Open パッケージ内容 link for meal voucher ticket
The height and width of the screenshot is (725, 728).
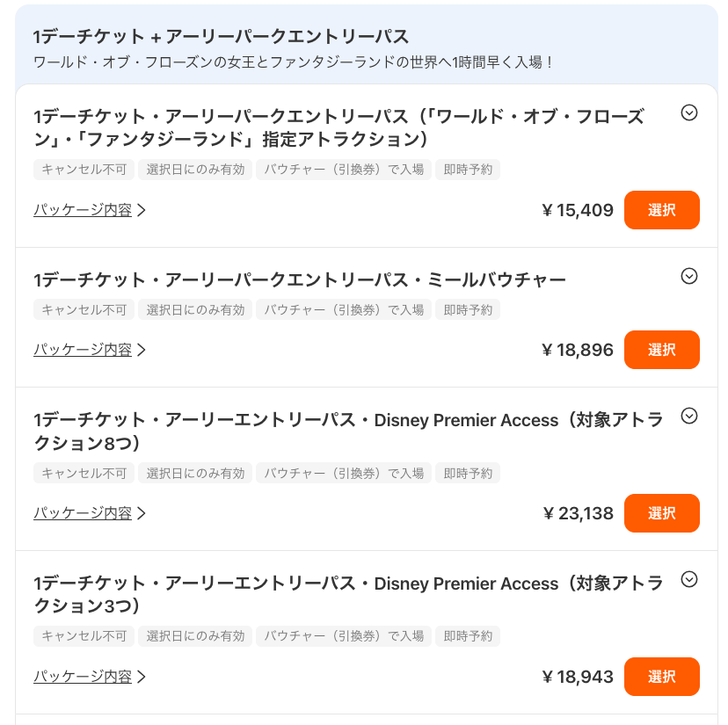(89, 350)
